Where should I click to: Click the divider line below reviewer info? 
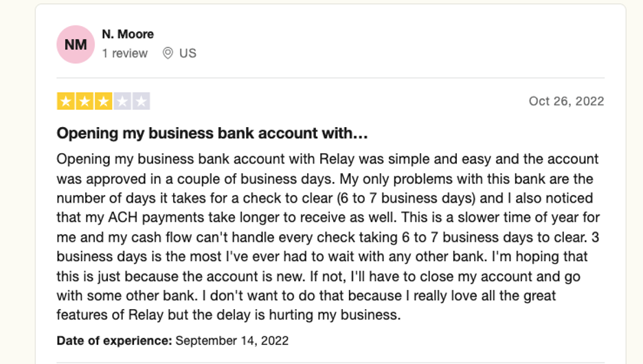[330, 78]
